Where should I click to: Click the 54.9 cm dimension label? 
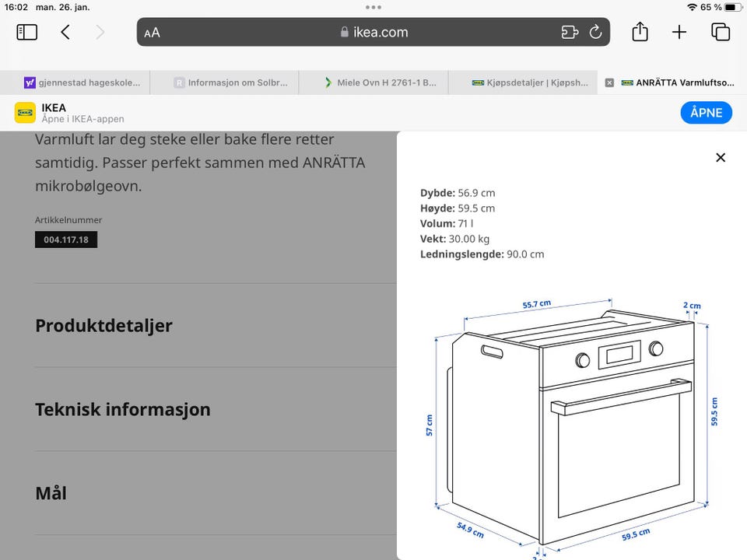(x=470, y=530)
